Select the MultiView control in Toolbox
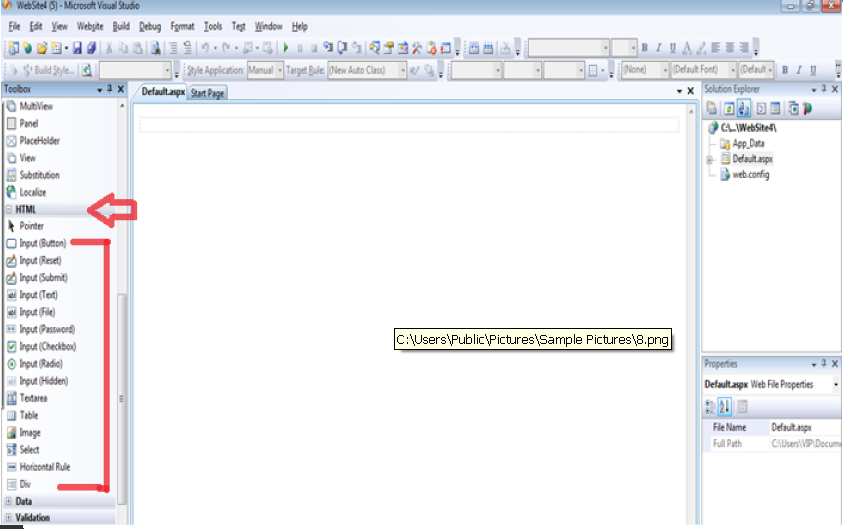 pyautogui.click(x=30, y=106)
